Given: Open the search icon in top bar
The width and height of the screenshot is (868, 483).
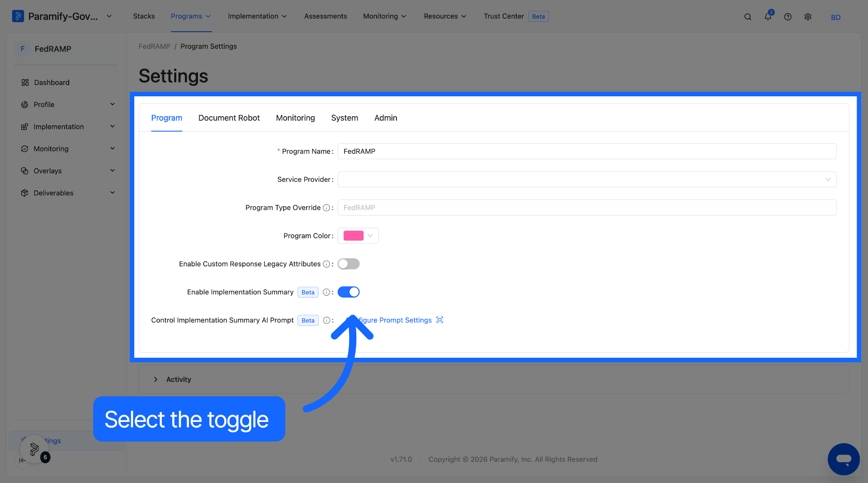Looking at the screenshot, I should pos(748,17).
